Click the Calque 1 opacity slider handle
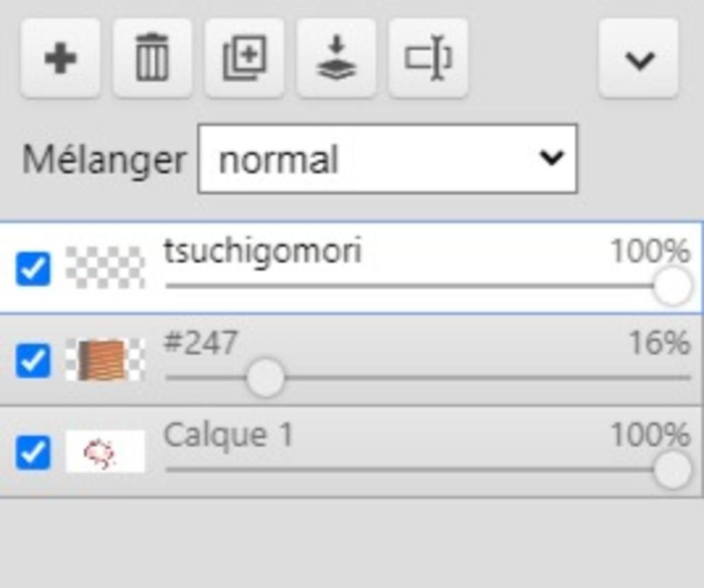This screenshot has height=588, width=704. click(672, 471)
